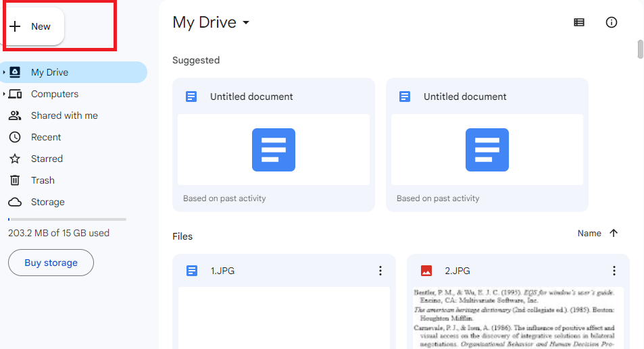The image size is (644, 349).
Task: Expand the My Drive folder tree arrow
Action: pyautogui.click(x=4, y=72)
